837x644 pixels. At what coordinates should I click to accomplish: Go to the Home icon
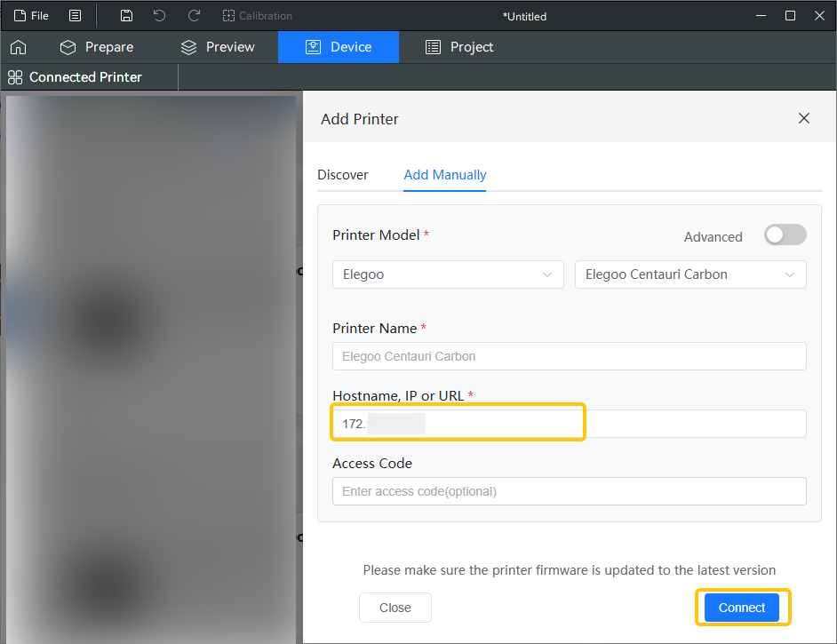(18, 47)
